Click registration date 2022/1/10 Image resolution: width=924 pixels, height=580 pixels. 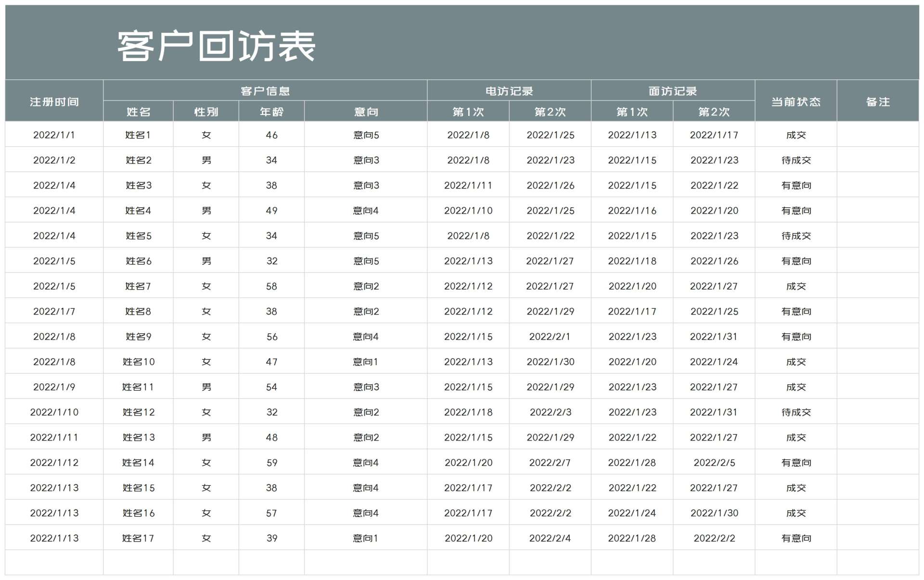coord(54,412)
